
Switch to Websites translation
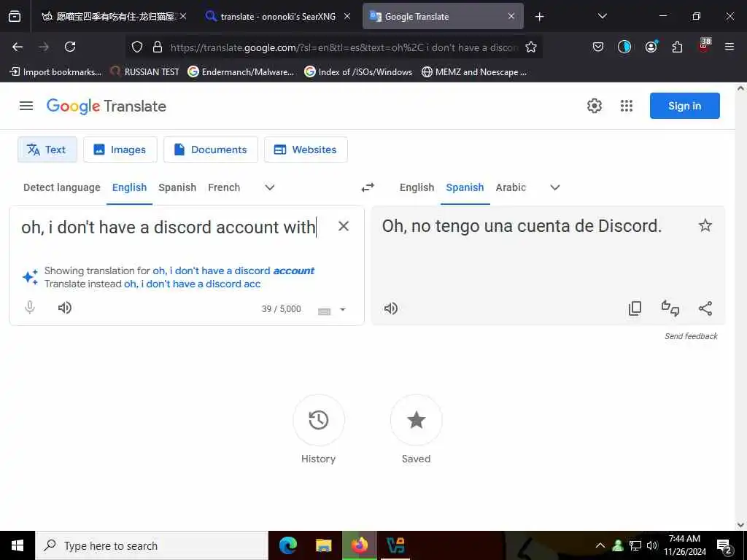pos(306,149)
